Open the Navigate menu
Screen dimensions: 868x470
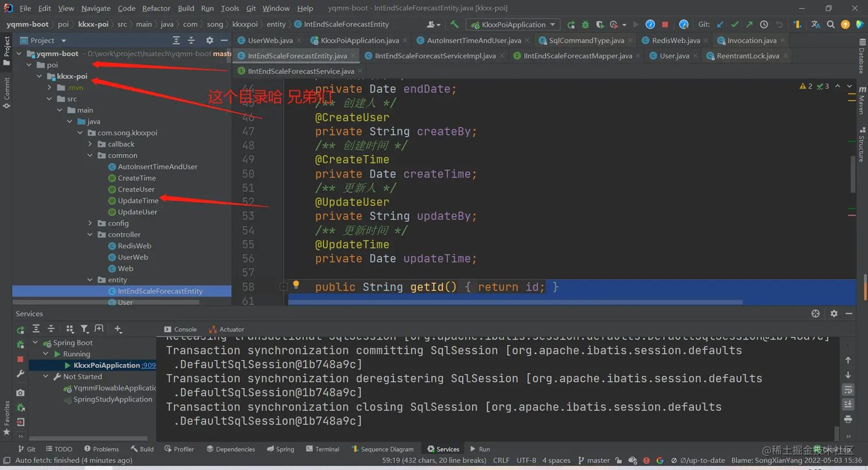[x=96, y=8]
